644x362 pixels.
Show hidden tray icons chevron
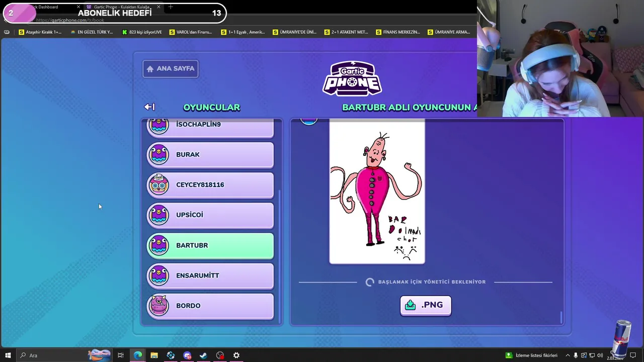click(568, 355)
